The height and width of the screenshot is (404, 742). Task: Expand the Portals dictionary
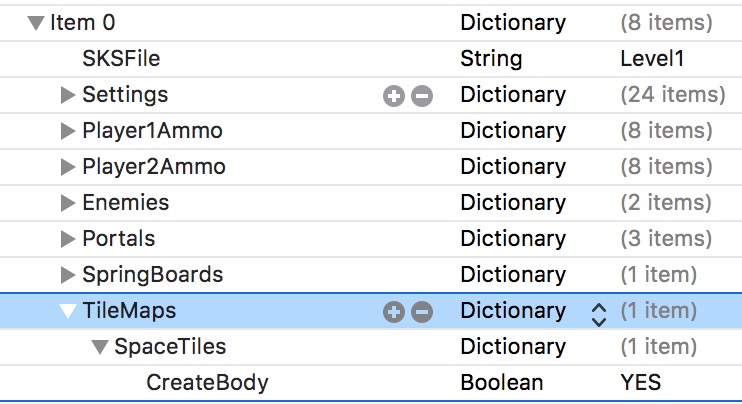[68, 239]
